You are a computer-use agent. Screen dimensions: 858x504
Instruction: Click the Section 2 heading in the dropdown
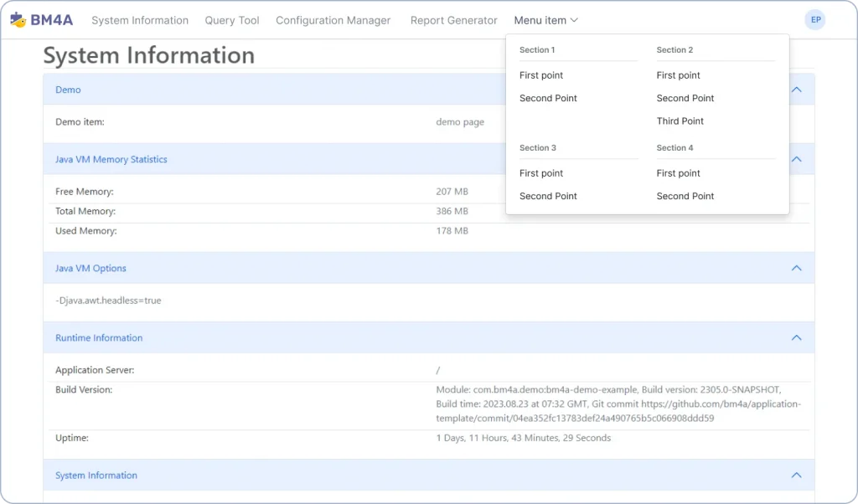pos(675,49)
